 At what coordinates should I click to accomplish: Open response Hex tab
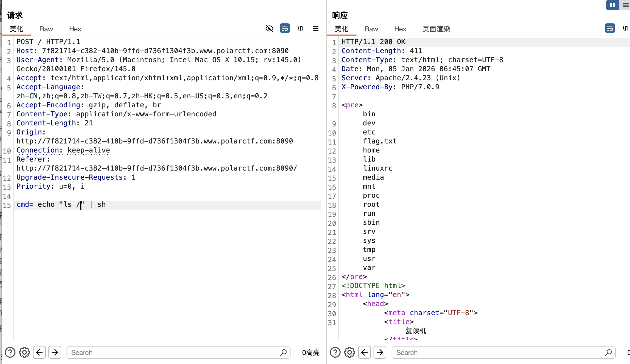point(400,29)
